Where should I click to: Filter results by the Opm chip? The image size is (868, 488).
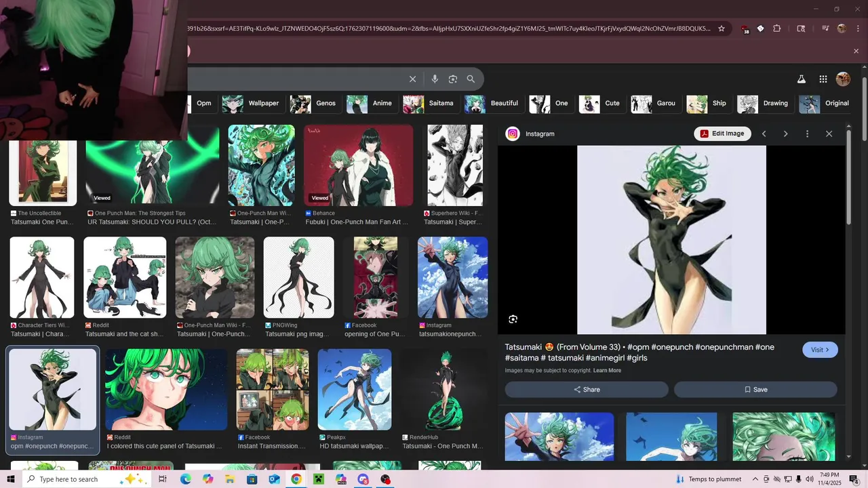coord(204,103)
